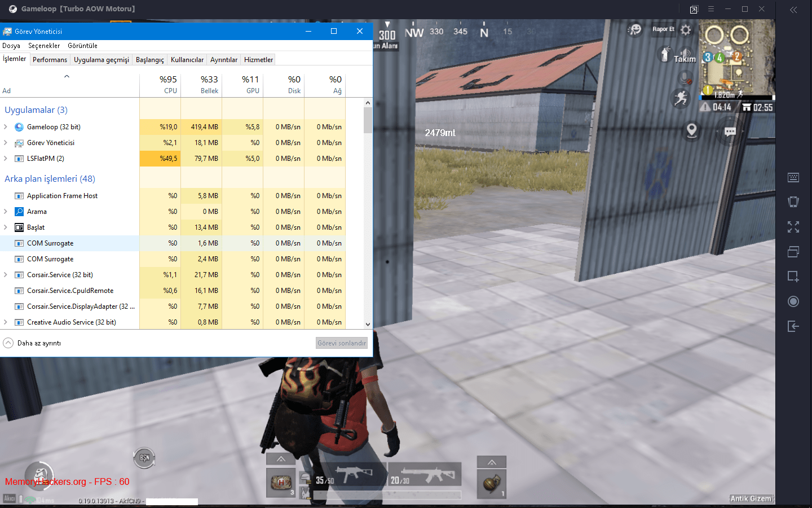Click the Arama search process icon
This screenshot has height=508, width=812.
pos(19,212)
